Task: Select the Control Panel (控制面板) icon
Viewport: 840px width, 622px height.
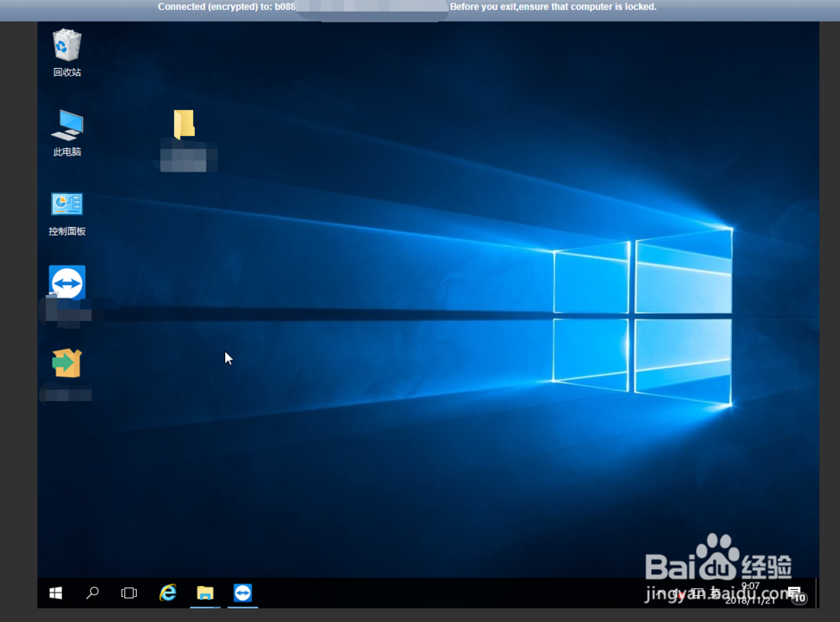Action: point(67,213)
